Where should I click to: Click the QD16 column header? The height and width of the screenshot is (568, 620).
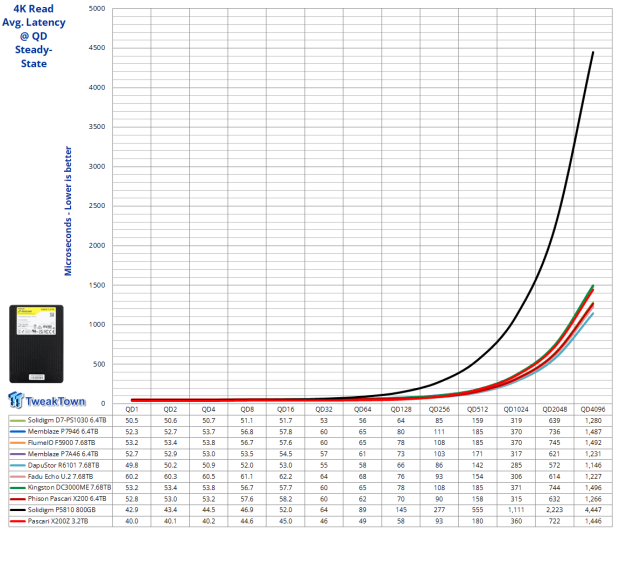[x=285, y=409]
